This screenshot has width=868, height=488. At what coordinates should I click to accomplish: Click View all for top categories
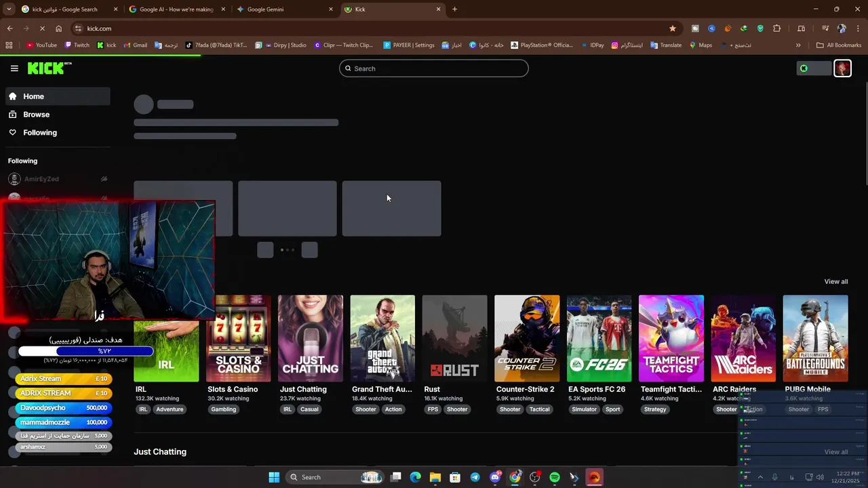click(x=835, y=281)
